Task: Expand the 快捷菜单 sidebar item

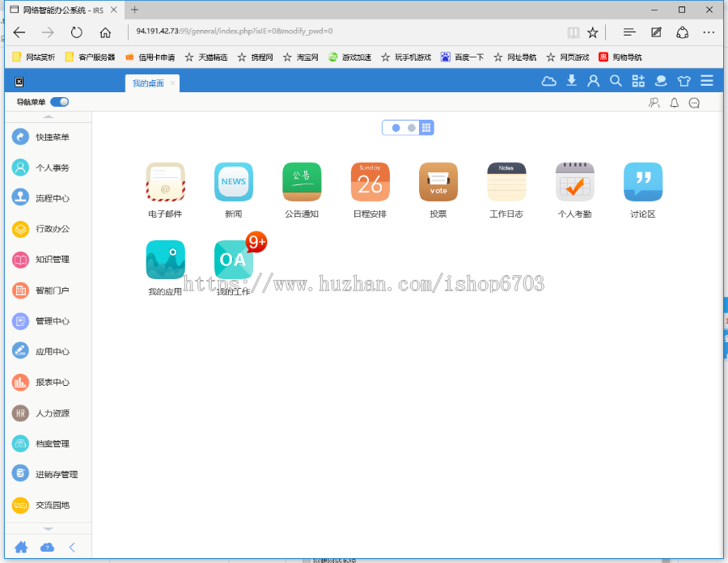Action: (x=48, y=137)
